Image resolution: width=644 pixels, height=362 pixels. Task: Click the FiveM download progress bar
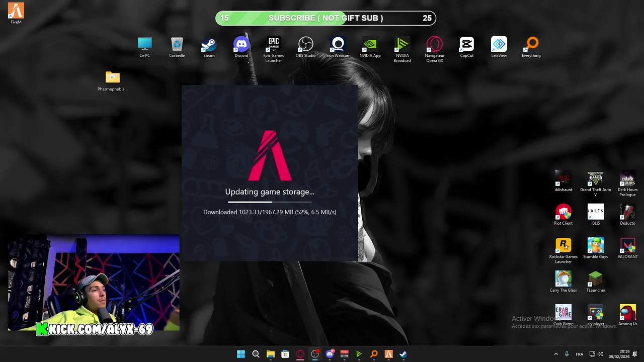pyautogui.click(x=270, y=202)
